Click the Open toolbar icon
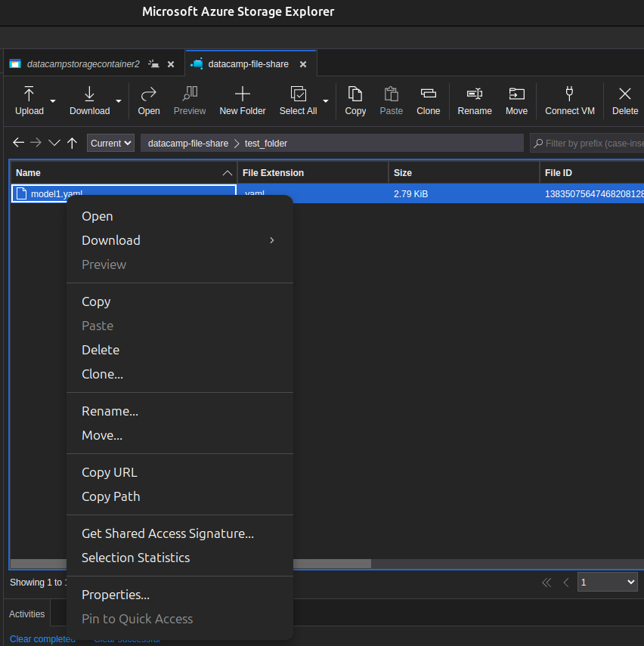The image size is (644, 646). [x=148, y=100]
